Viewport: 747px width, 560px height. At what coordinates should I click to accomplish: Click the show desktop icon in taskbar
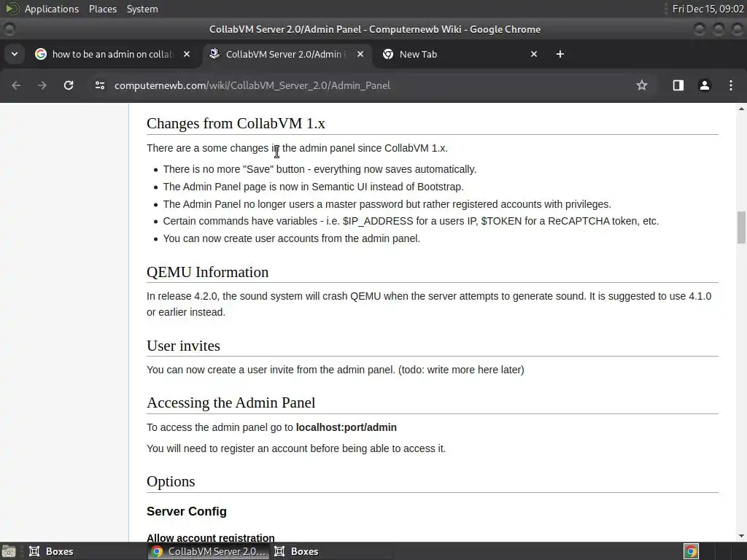(9, 551)
